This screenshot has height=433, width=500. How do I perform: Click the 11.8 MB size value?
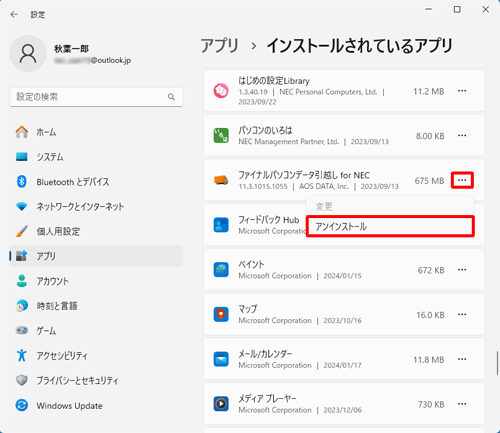click(429, 360)
